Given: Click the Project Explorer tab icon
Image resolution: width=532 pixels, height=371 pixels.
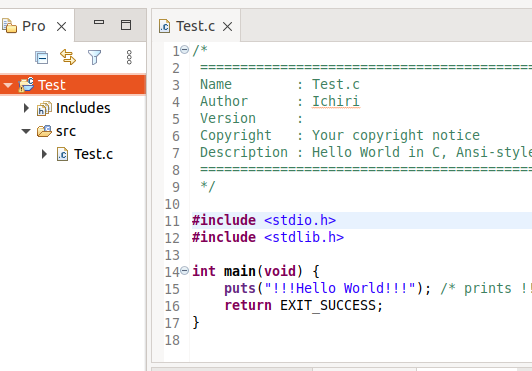Looking at the screenshot, I should (x=9, y=26).
